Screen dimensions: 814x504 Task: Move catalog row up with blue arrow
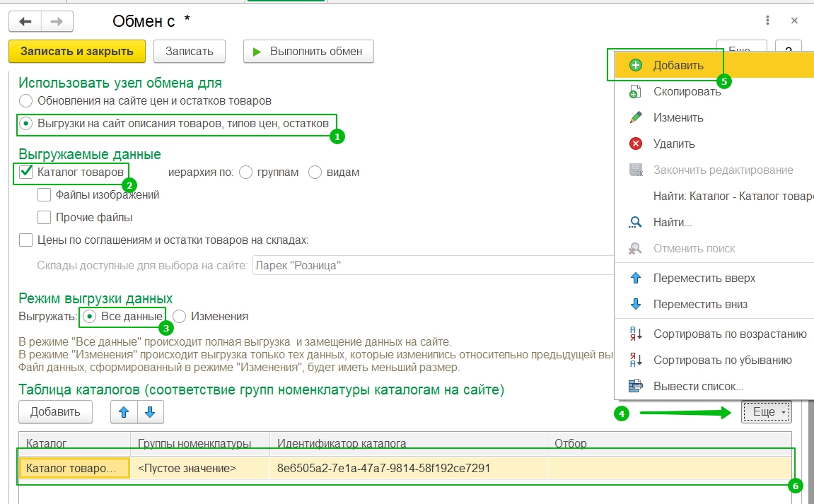coord(124,412)
